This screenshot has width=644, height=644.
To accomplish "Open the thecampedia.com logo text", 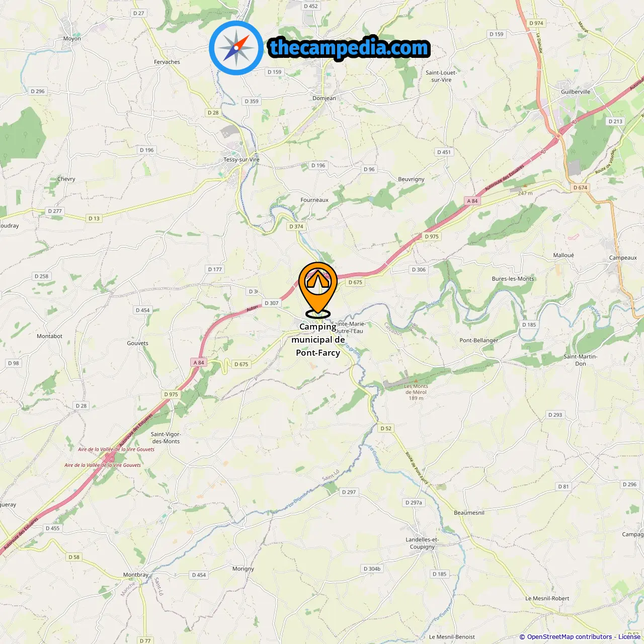I will pos(349,48).
